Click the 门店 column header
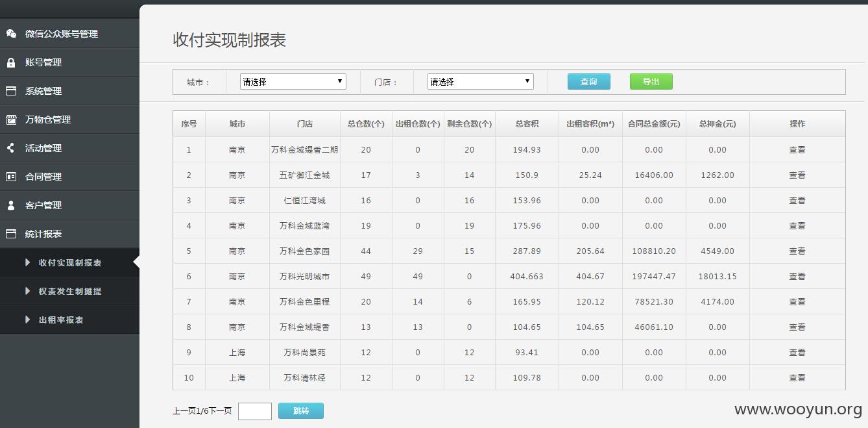868x428 pixels. pos(305,123)
